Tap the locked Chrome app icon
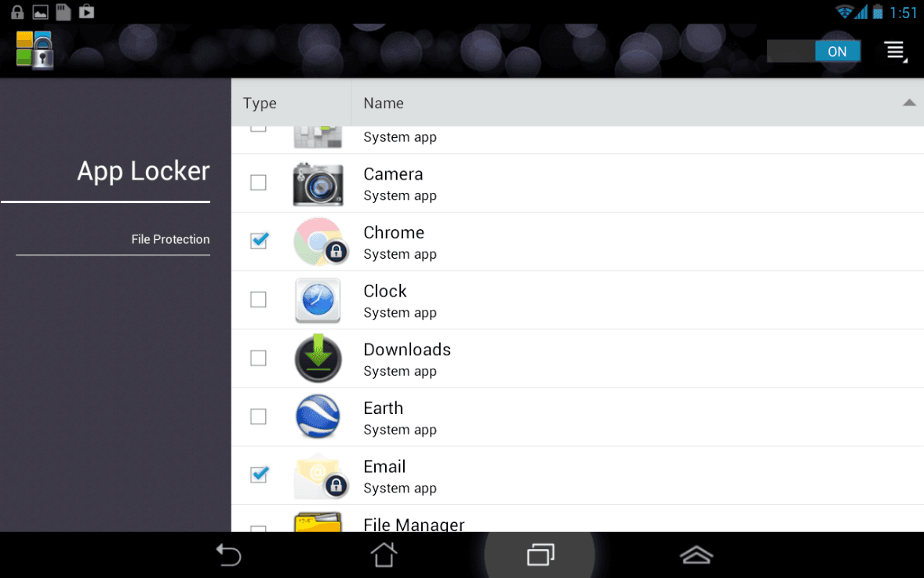The image size is (924, 578). [x=321, y=242]
